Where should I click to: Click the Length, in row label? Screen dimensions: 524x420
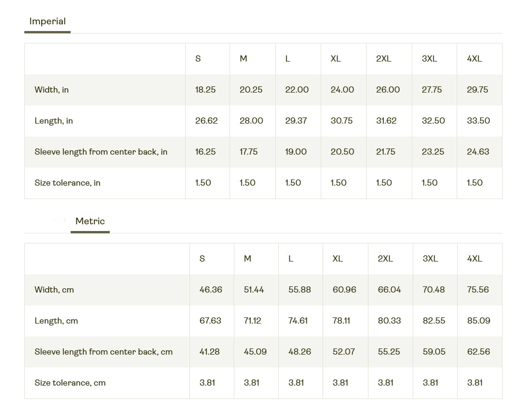(53, 121)
